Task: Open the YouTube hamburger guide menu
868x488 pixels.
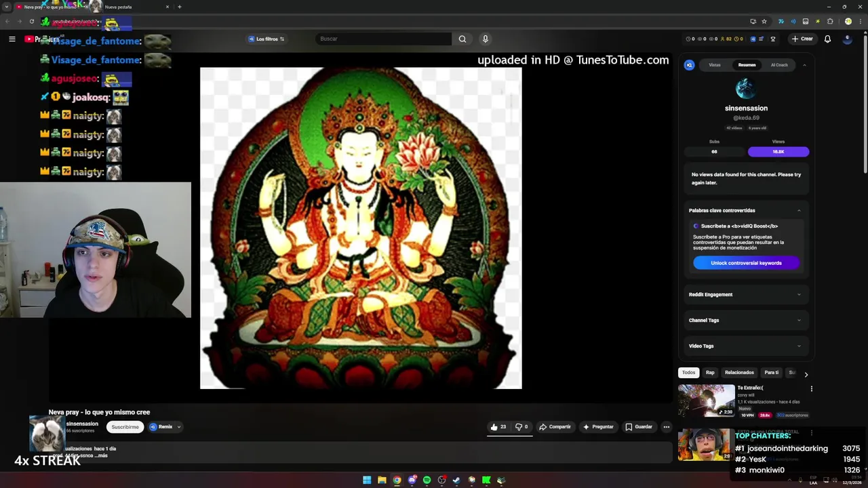Action: click(x=12, y=39)
